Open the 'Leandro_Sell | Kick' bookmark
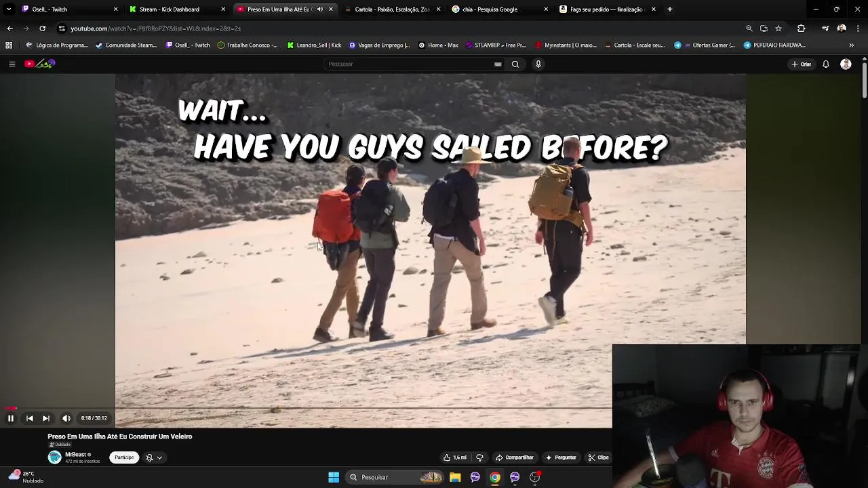Screen dimensions: 868x488 [x=314, y=45]
